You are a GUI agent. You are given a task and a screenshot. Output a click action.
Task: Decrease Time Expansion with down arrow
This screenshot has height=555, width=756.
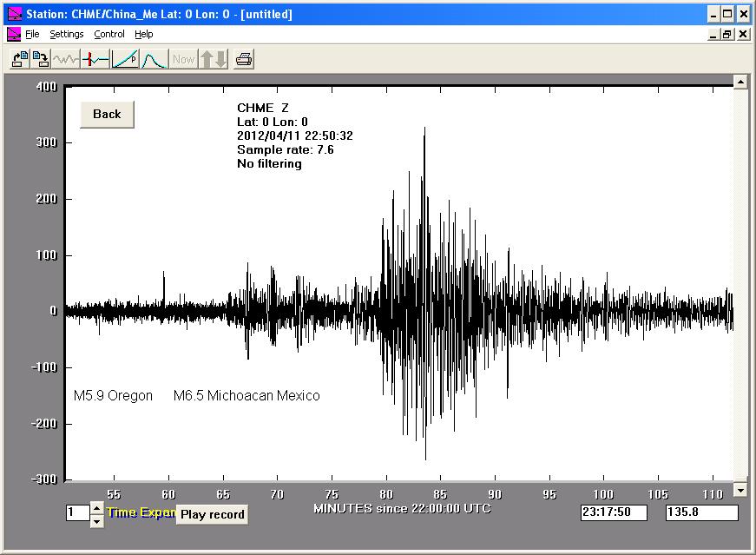click(x=96, y=521)
